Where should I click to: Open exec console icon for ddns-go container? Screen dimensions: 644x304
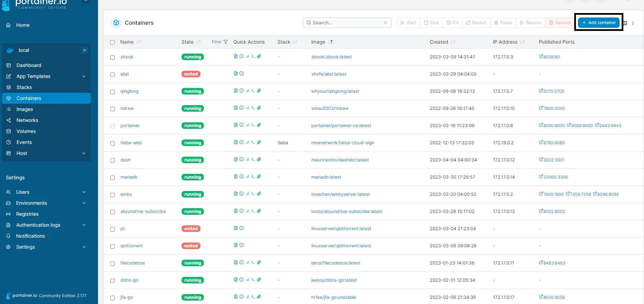253,280
